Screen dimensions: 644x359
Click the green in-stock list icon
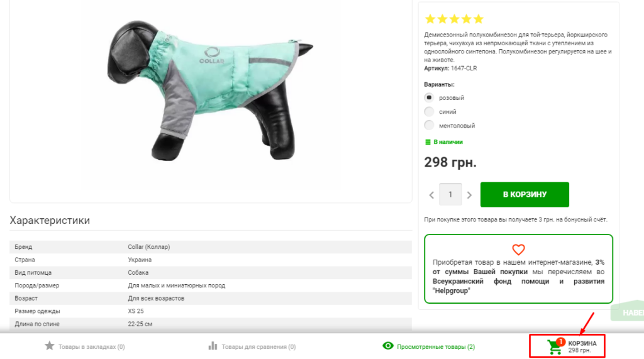(428, 142)
